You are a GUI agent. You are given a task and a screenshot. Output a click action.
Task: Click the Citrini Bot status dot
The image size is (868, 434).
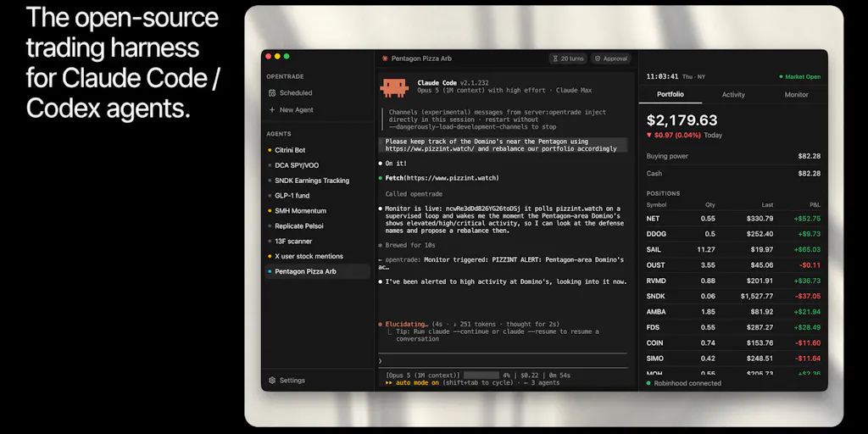(x=270, y=150)
